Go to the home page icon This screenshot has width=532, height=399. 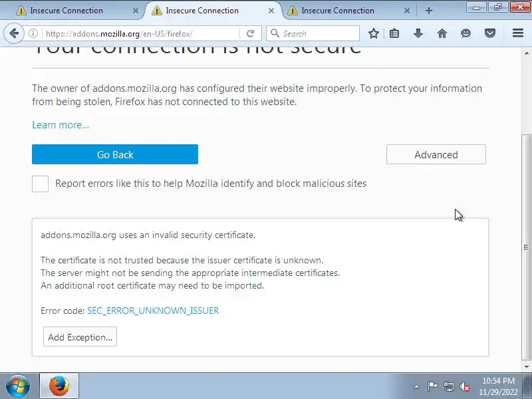pos(442,33)
